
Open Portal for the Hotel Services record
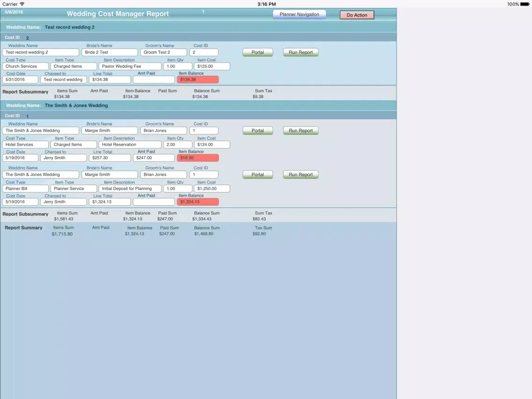pyautogui.click(x=258, y=131)
